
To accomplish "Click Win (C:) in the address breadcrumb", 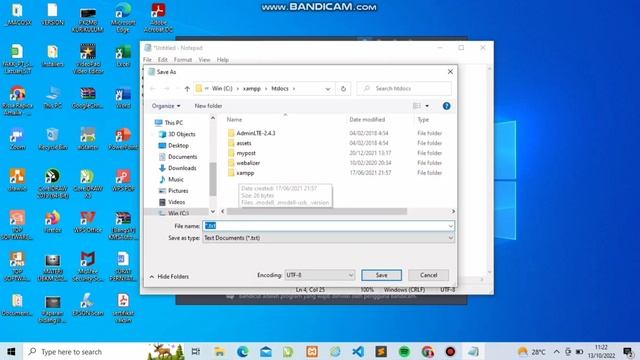I will tap(222, 89).
